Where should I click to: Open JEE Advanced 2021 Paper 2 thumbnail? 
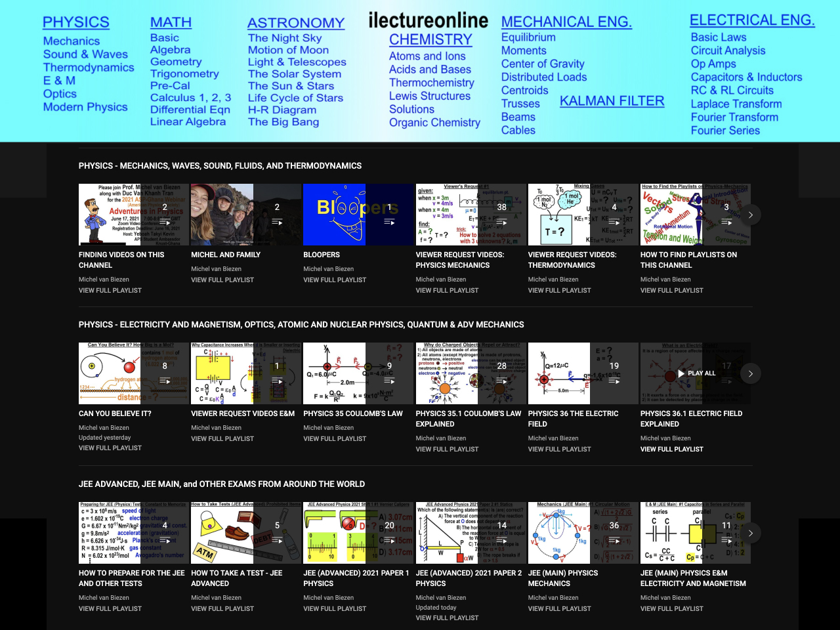pyautogui.click(x=471, y=533)
